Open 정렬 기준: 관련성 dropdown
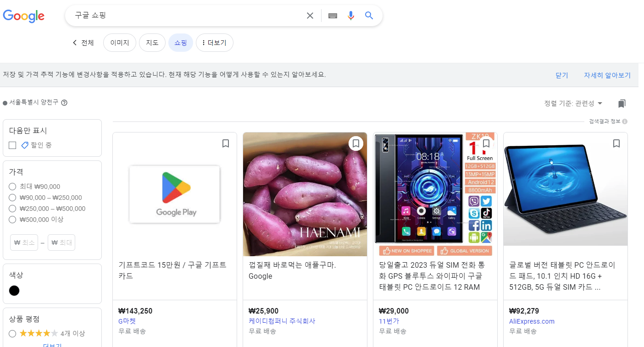 [573, 103]
